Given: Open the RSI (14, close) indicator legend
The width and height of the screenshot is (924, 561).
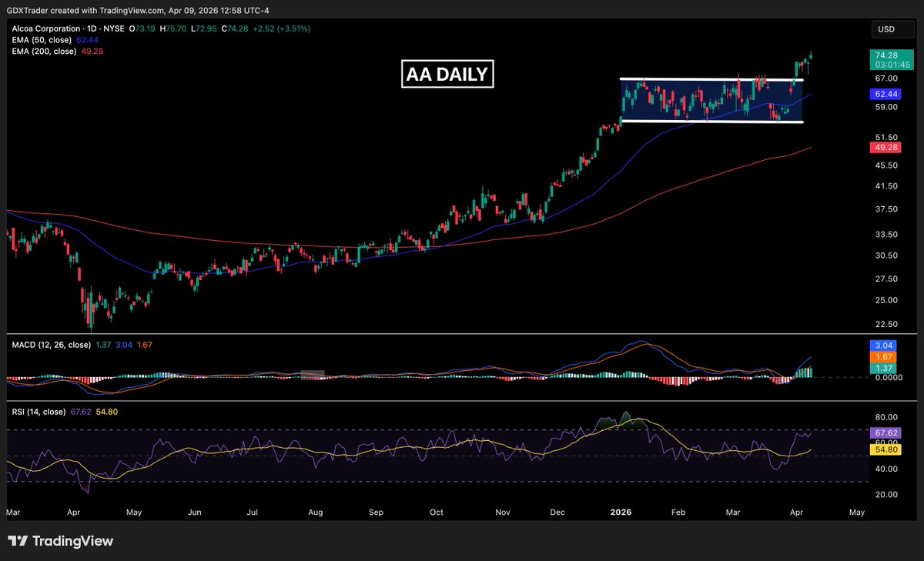Looking at the screenshot, I should tap(38, 412).
